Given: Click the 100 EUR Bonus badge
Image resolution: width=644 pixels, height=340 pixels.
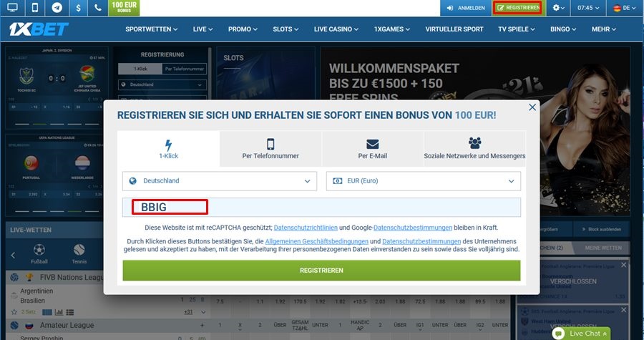Looking at the screenshot, I should point(124,7).
